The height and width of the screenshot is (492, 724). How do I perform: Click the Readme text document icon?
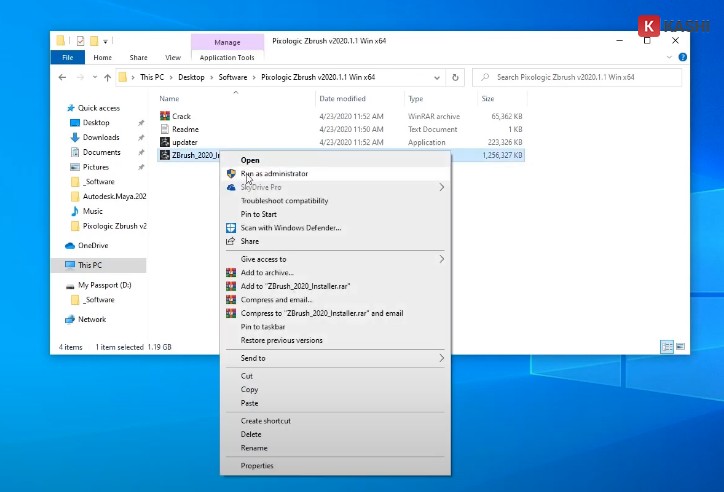[x=165, y=129]
